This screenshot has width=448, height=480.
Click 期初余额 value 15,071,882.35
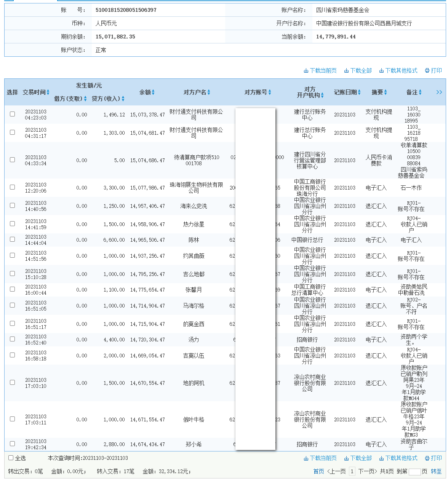pyautogui.click(x=115, y=37)
